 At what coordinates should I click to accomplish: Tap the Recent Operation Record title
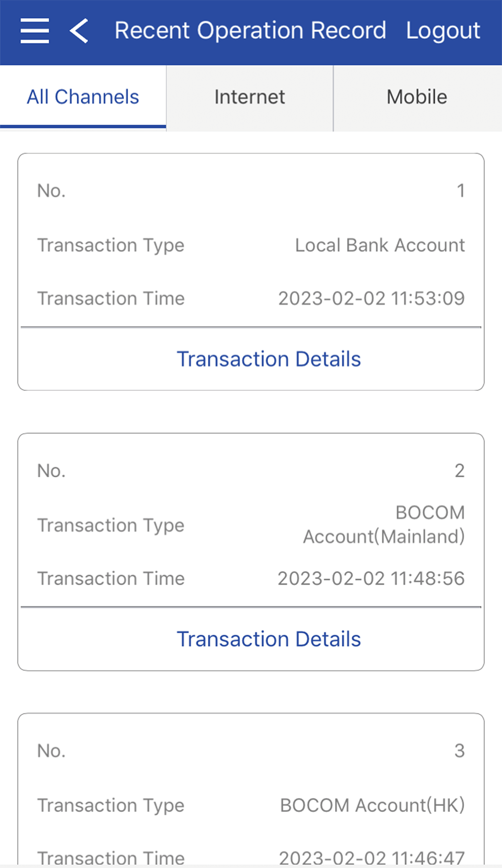[250, 31]
